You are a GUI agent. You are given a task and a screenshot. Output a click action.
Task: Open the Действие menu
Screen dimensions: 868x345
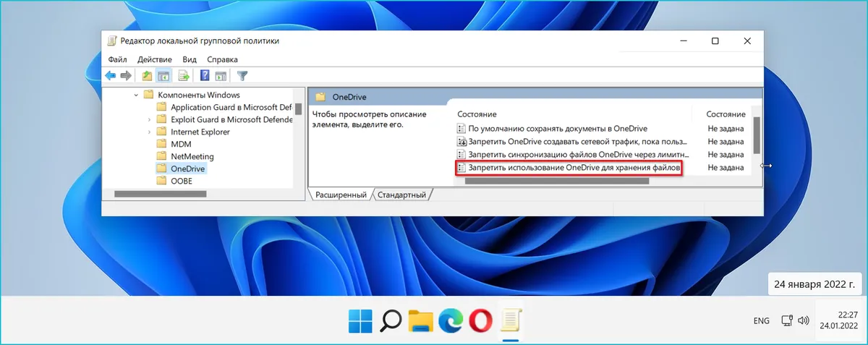tap(154, 59)
